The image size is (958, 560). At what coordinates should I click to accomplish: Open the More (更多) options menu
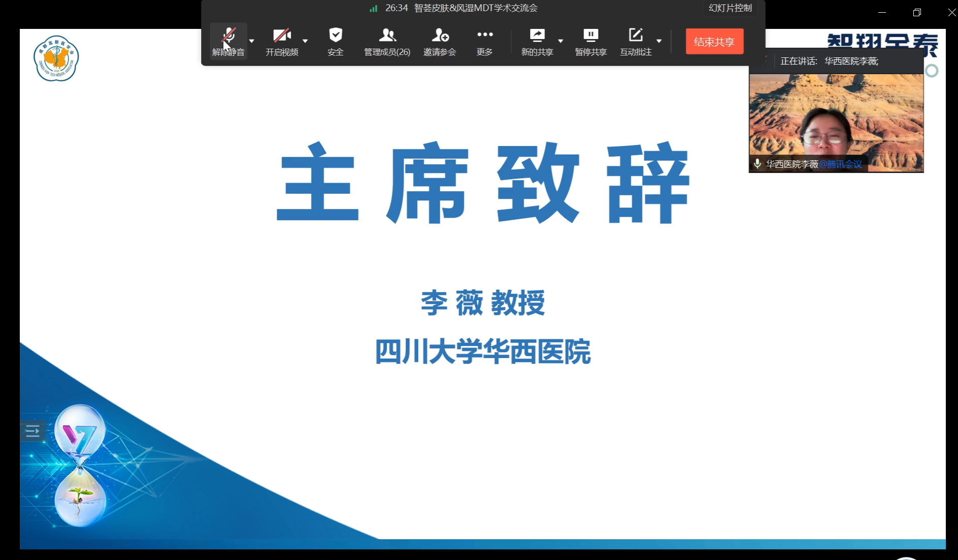(484, 41)
